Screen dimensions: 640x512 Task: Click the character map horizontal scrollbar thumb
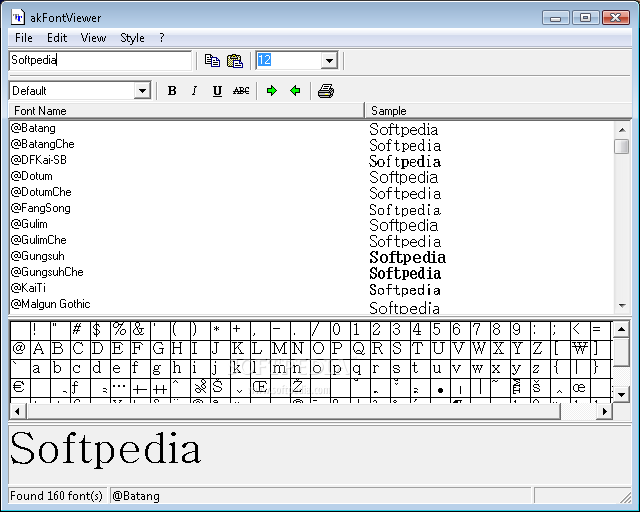click(x=293, y=411)
